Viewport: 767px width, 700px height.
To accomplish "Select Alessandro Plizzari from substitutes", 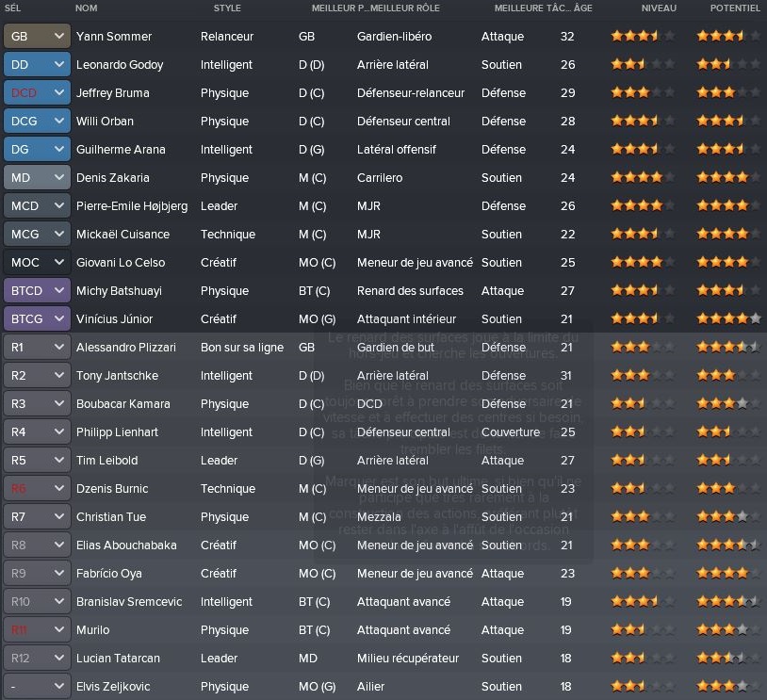I will (x=126, y=348).
